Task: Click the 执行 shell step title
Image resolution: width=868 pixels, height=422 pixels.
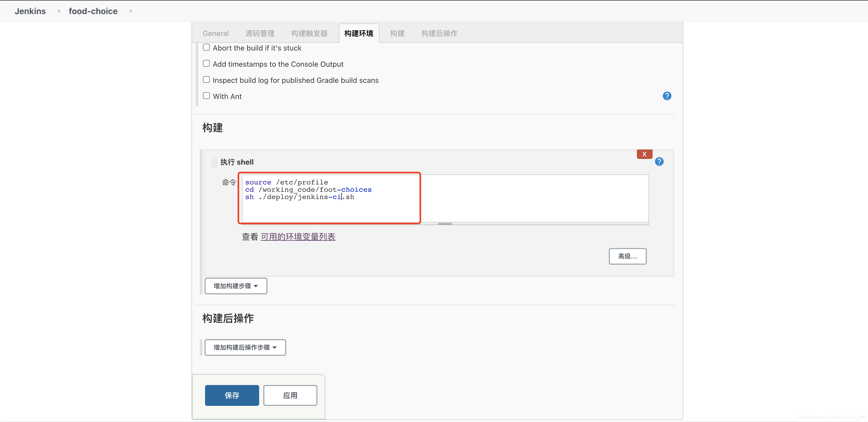Action: click(x=237, y=162)
